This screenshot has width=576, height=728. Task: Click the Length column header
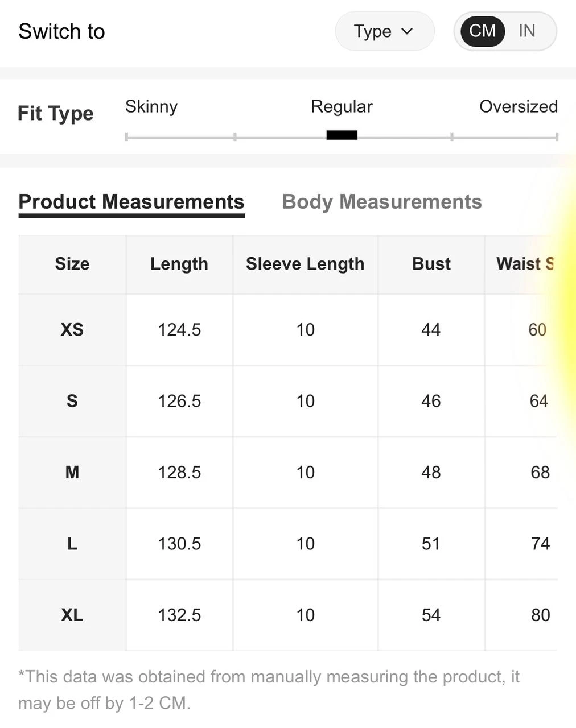tap(179, 264)
